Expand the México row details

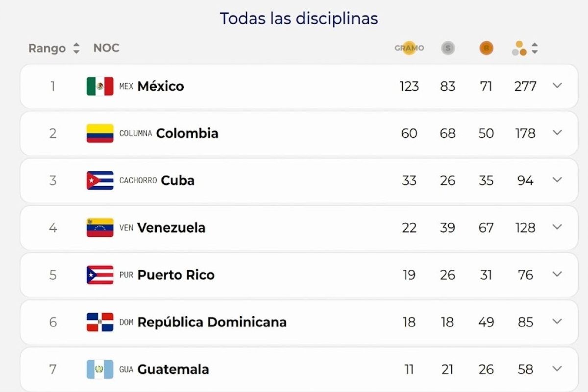(557, 86)
